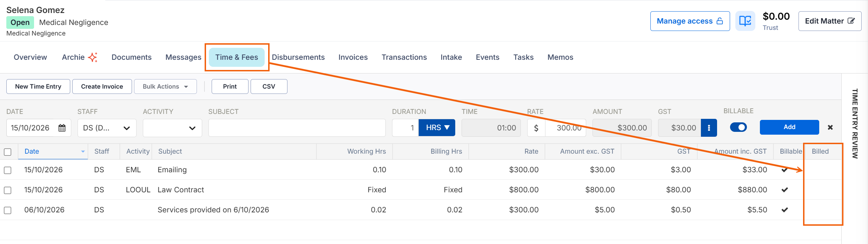This screenshot has width=868, height=244.
Task: Change the HRS duration unit dropdown
Action: tap(437, 128)
